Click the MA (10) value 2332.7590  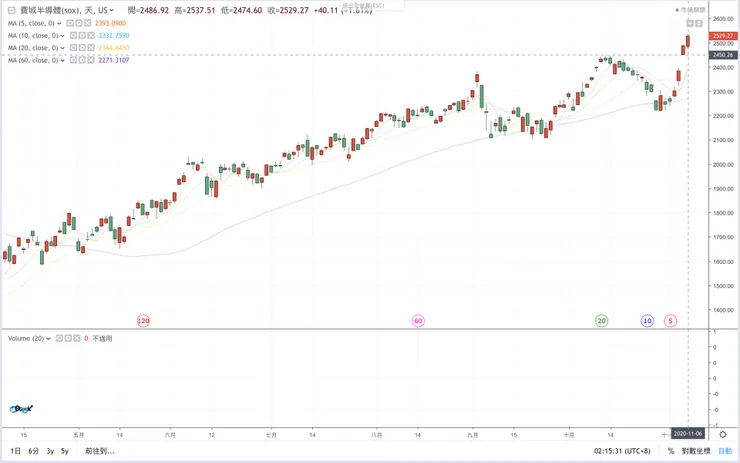(114, 35)
